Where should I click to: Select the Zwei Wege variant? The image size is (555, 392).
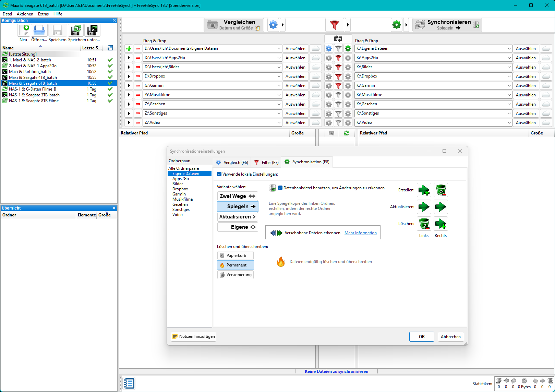(238, 196)
